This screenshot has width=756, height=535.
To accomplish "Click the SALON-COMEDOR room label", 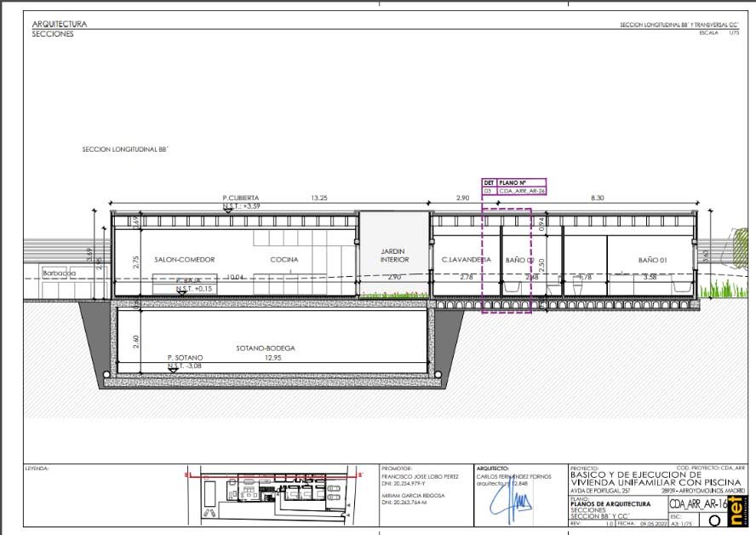I will tap(185, 259).
